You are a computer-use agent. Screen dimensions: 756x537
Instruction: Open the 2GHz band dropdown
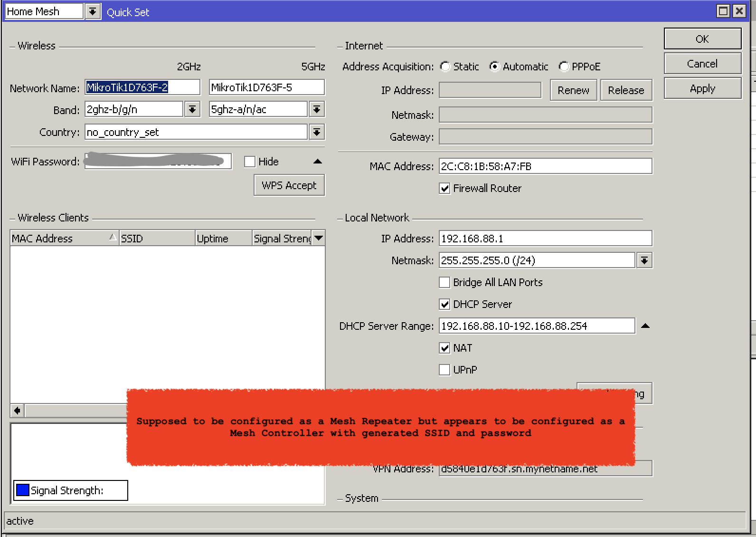coord(192,110)
